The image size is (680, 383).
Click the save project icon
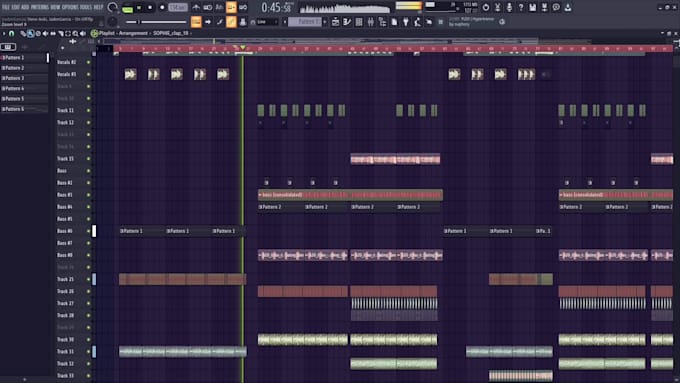point(533,7)
